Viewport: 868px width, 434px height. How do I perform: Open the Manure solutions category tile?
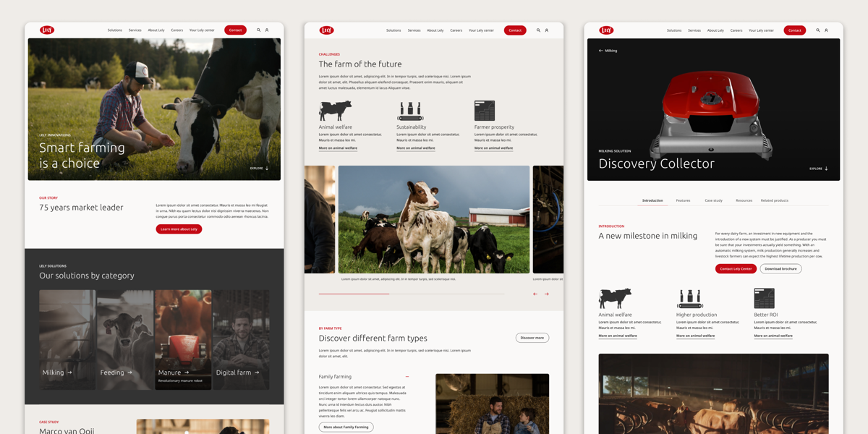point(183,340)
